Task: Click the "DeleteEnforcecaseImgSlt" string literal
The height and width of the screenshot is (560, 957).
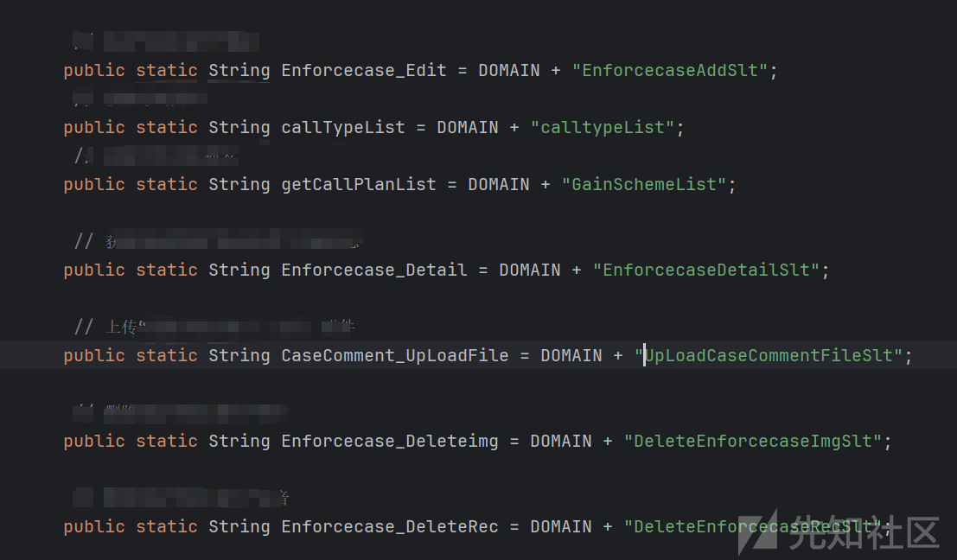Action: coord(752,441)
